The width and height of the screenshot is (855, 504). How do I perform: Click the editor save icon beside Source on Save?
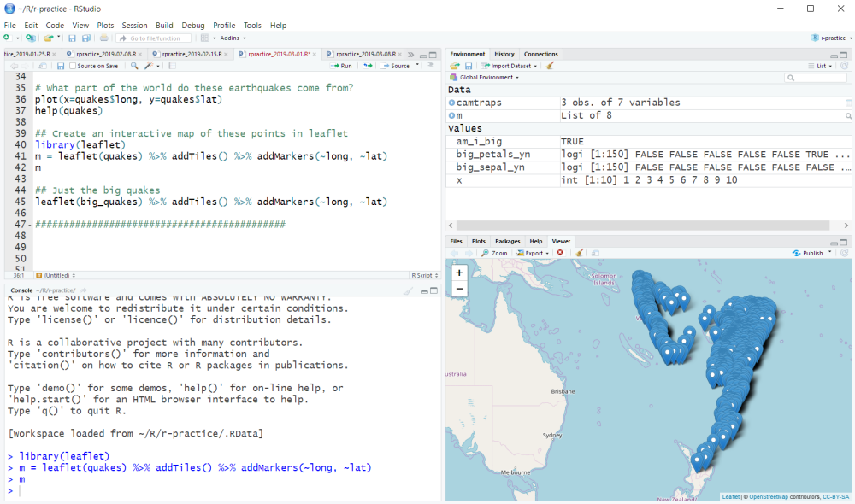[61, 66]
